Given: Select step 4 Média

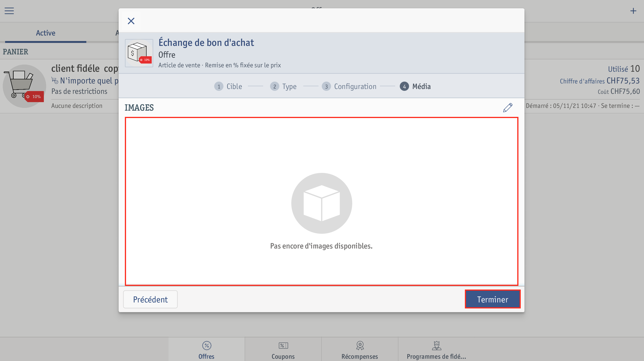Looking at the screenshot, I should pyautogui.click(x=415, y=86).
